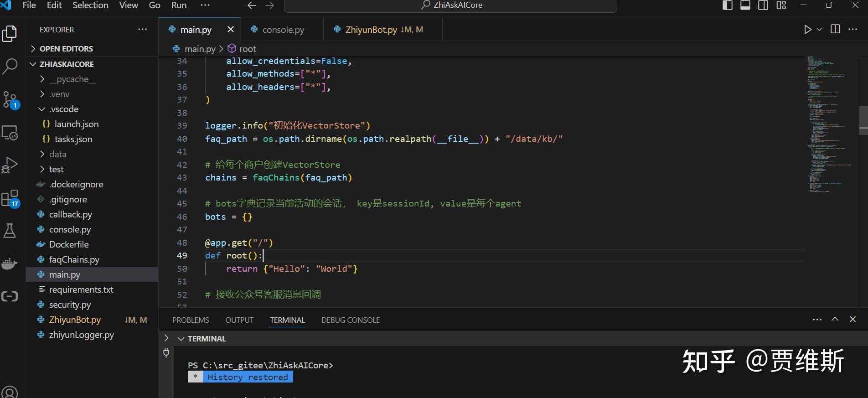Switch to the console.py editor tab
Image resolution: width=868 pixels, height=398 pixels.
282,30
